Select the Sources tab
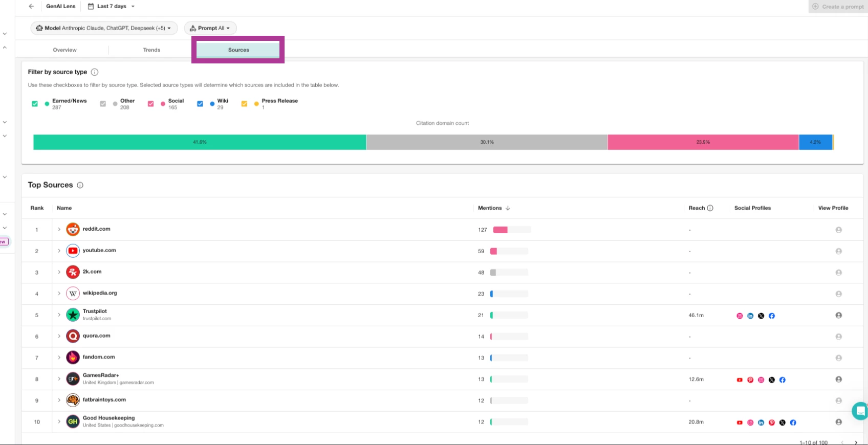 238,50
